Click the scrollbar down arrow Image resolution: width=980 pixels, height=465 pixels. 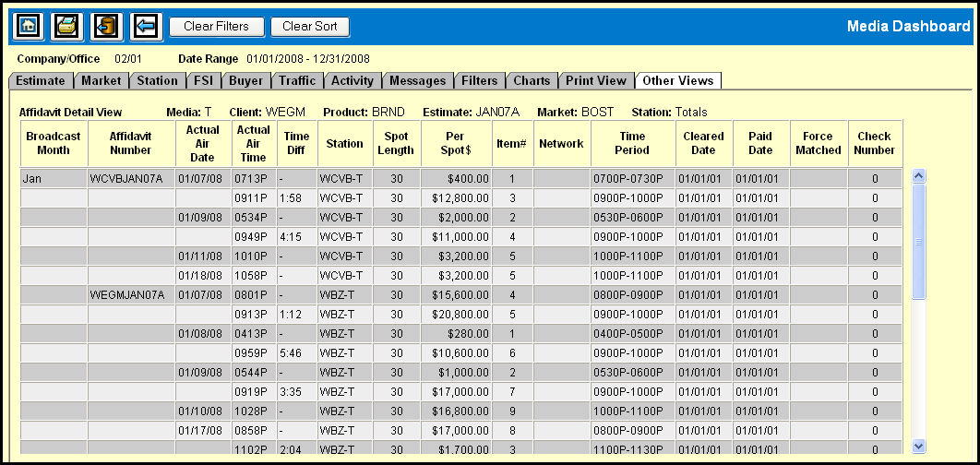click(x=918, y=446)
